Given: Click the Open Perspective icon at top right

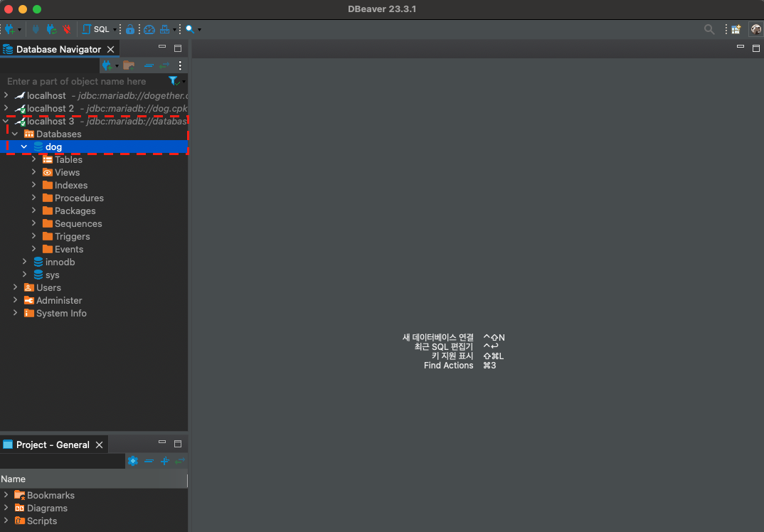Looking at the screenshot, I should pos(736,29).
